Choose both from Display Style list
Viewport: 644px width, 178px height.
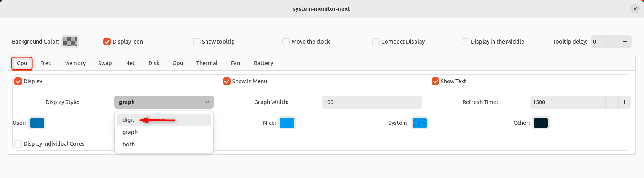click(x=164, y=144)
